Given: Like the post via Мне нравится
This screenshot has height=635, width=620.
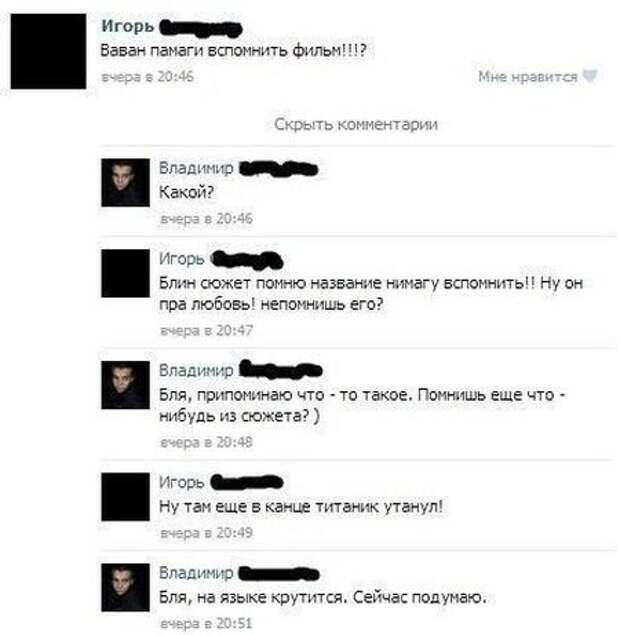Looking at the screenshot, I should (528, 76).
